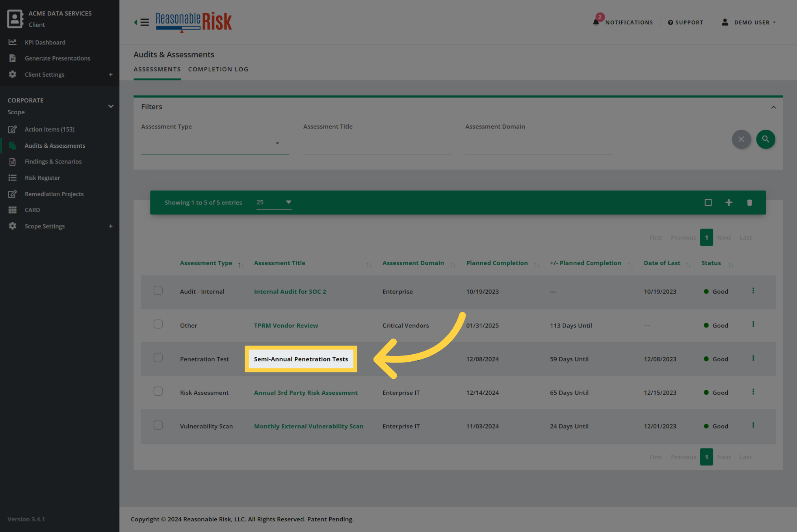797x532 pixels.
Task: Expand Client Settings with the plus icon
Action: click(111, 74)
